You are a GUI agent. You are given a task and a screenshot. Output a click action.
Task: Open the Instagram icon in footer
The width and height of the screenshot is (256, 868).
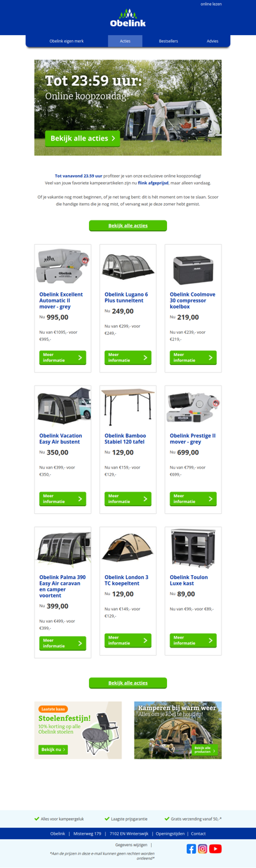click(x=203, y=849)
